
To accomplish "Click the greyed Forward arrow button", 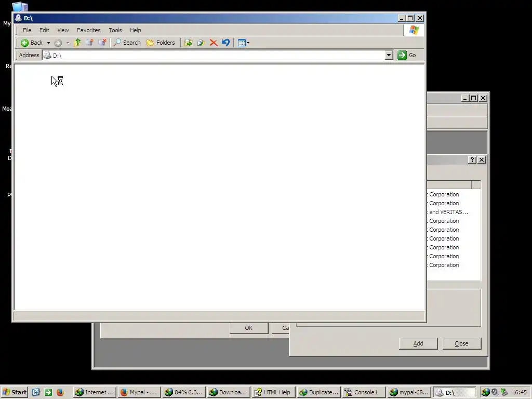I will [x=58, y=43].
